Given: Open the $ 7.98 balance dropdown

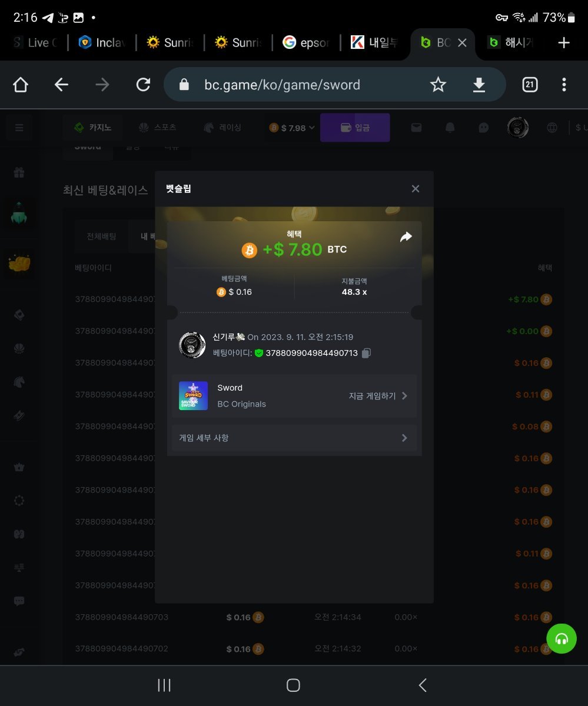Looking at the screenshot, I should coord(292,128).
